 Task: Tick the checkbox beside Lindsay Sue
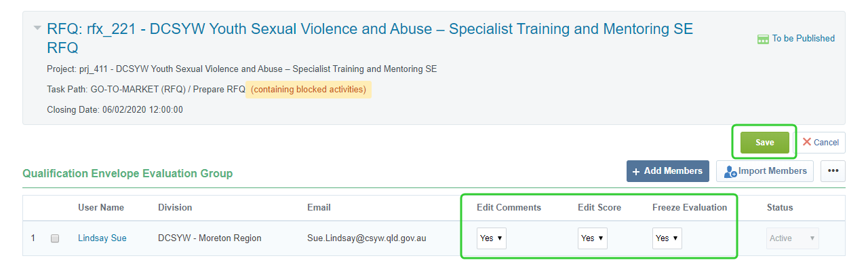pos(55,238)
